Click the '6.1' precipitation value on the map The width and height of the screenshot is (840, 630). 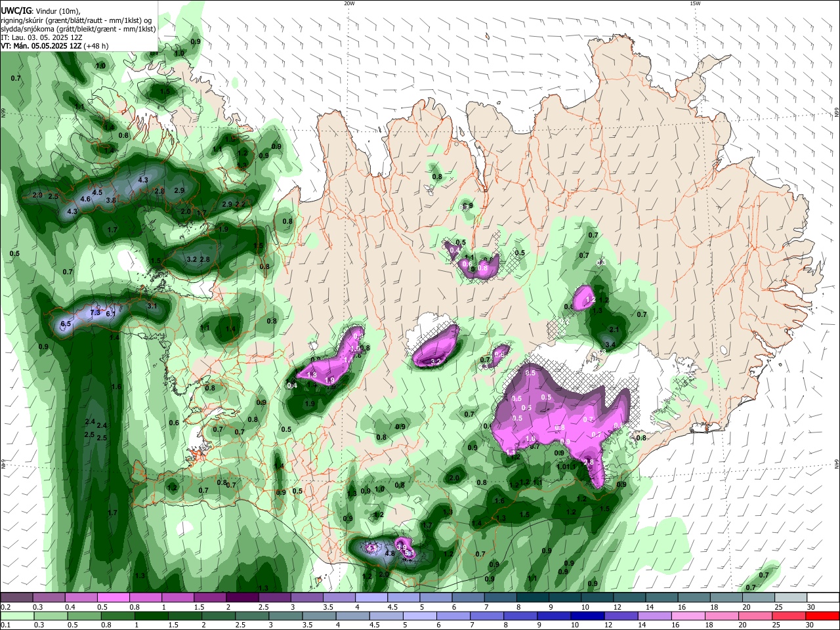point(111,314)
